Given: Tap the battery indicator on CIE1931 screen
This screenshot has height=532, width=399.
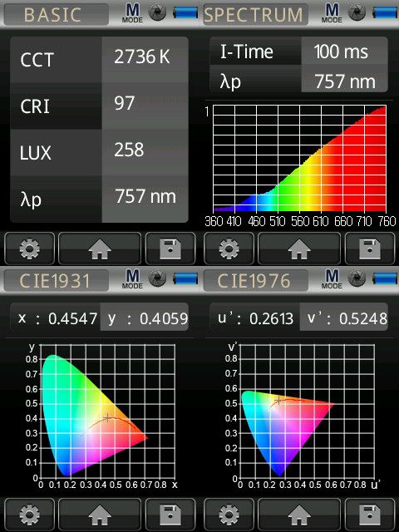Looking at the screenshot, I should [x=185, y=278].
